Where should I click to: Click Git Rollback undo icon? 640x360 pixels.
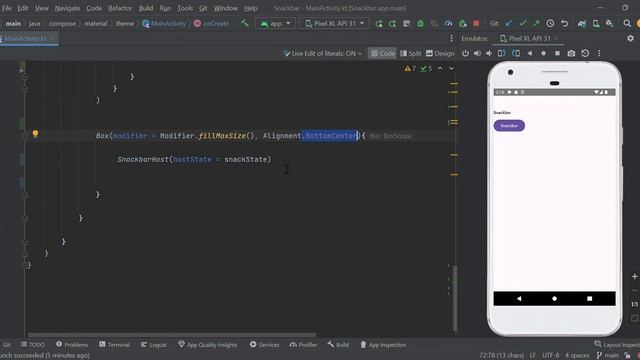click(x=564, y=24)
